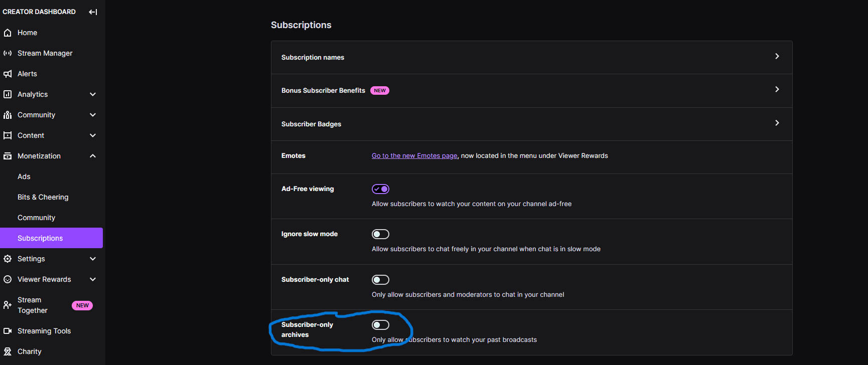Screen dimensions: 868x365
Task: Collapse the Monetization section chevron
Action: click(93, 156)
